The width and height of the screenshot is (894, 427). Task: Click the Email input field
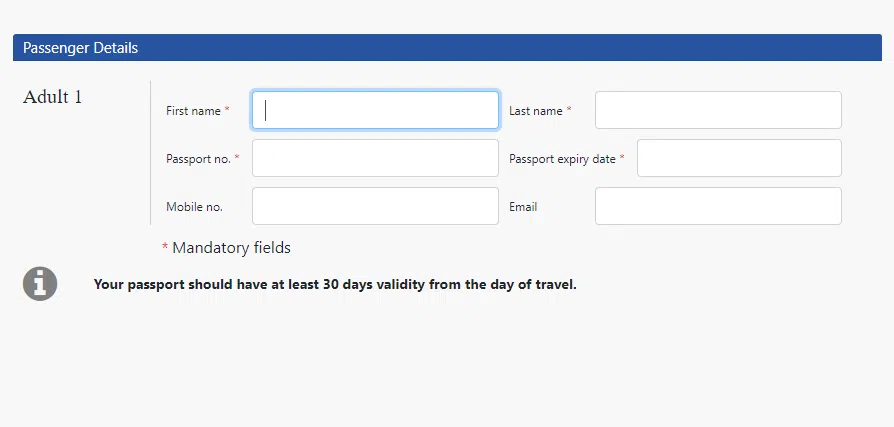pyautogui.click(x=718, y=206)
